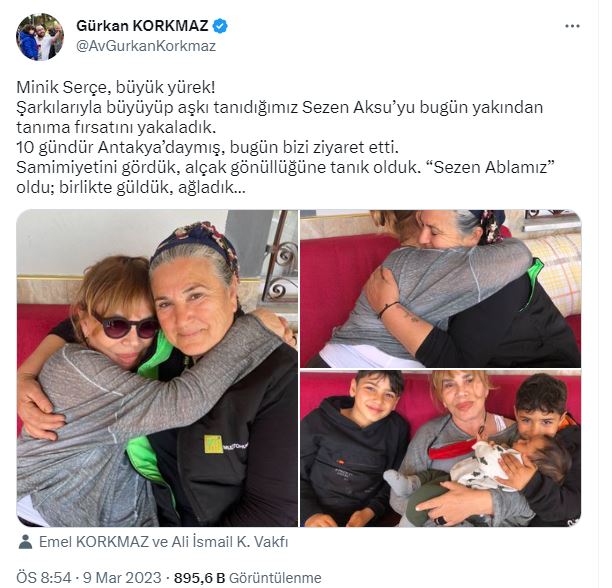Click the boy in black hoodie photo

click(x=354, y=449)
